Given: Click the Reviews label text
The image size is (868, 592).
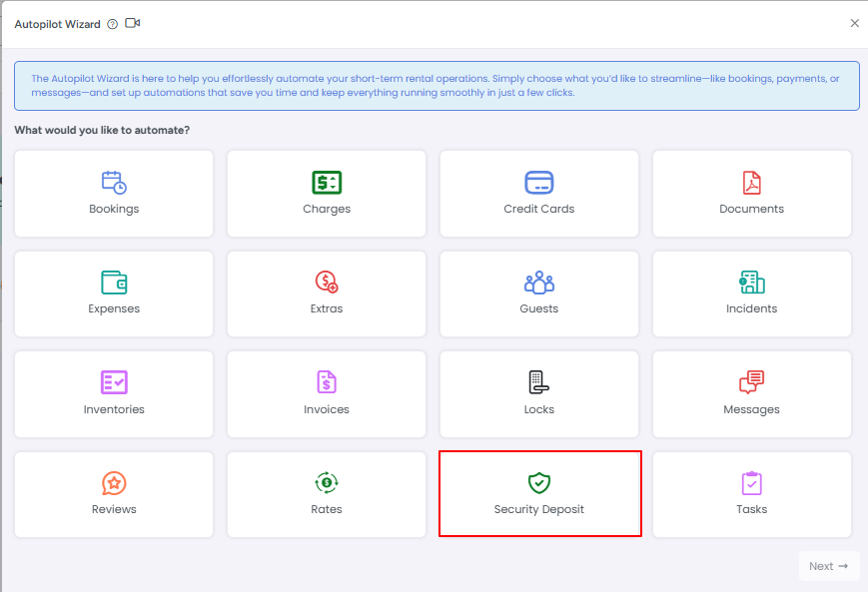Looking at the screenshot, I should 114,509.
